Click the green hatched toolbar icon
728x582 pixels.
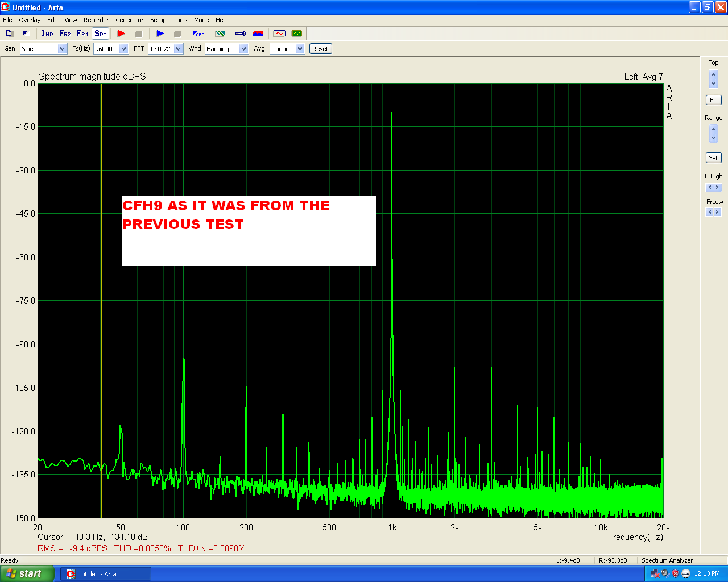point(220,34)
